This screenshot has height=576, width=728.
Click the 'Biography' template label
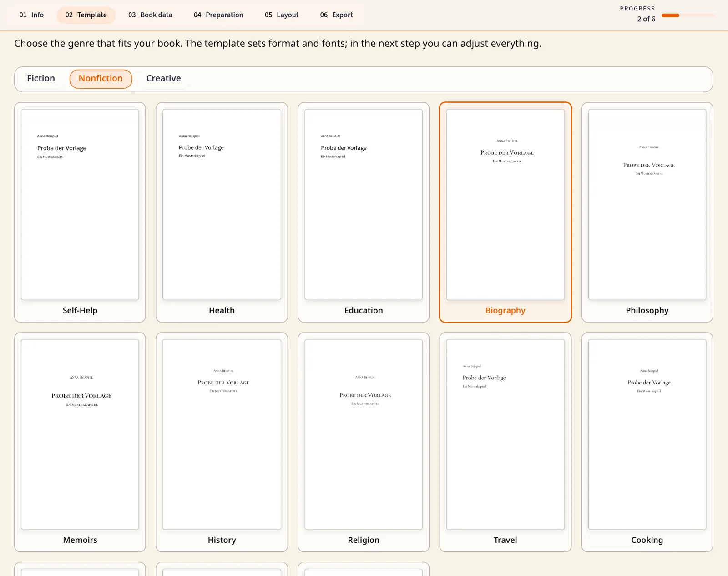click(505, 311)
